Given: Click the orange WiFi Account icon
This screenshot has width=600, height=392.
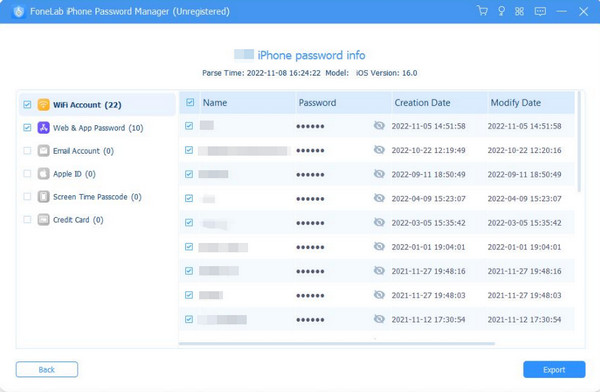Looking at the screenshot, I should click(43, 105).
